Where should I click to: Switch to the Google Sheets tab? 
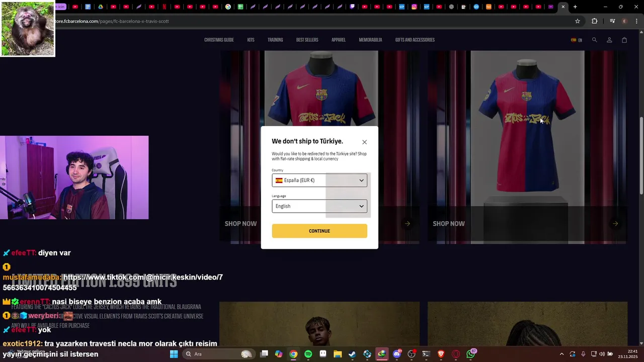[240, 7]
